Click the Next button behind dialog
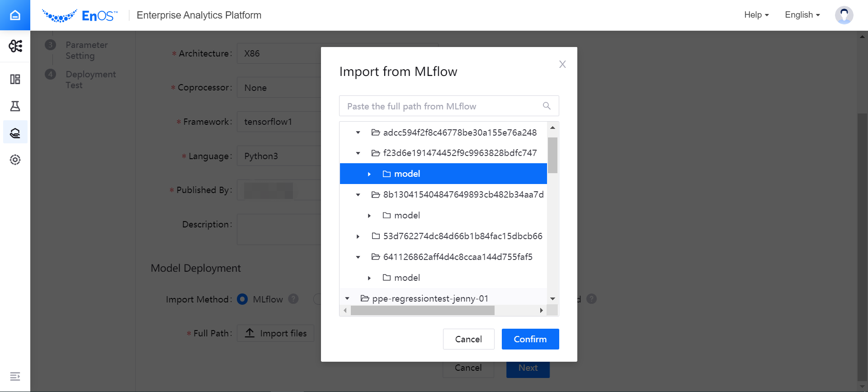The height and width of the screenshot is (392, 868). (x=528, y=368)
